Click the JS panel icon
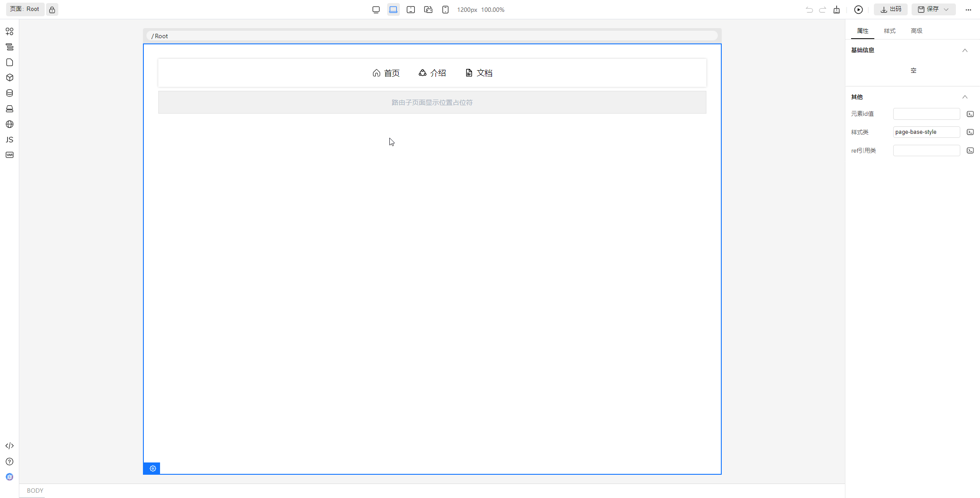 (10, 140)
